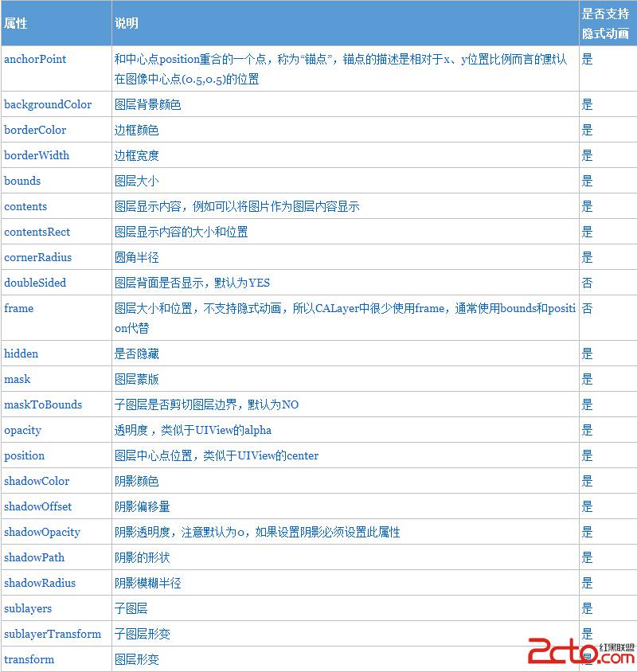Click the 透明度 description mentioning alpha
The image size is (637, 672).
coord(193,430)
